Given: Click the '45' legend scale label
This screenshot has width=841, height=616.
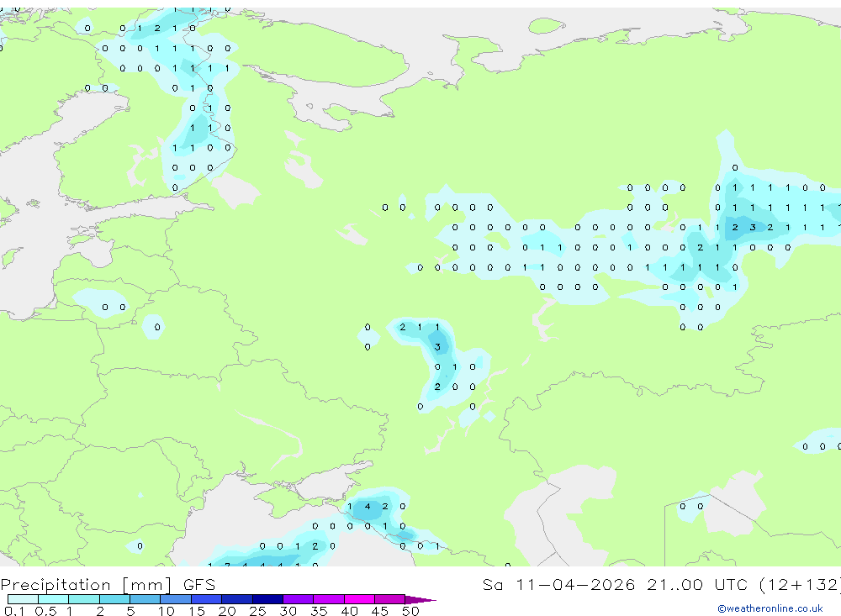Looking at the screenshot, I should click(x=380, y=611).
